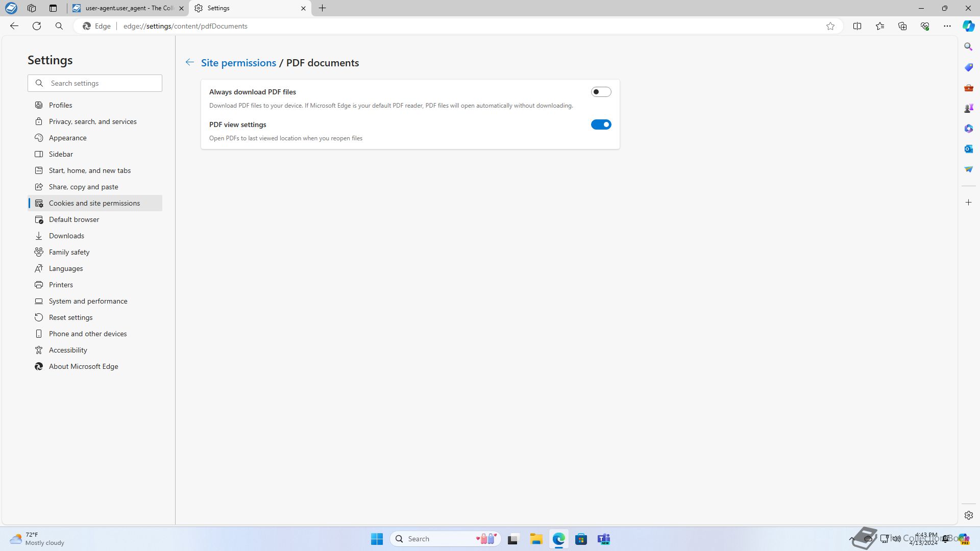Open Windows Start menu
This screenshot has height=551, width=980.
coord(377,539)
